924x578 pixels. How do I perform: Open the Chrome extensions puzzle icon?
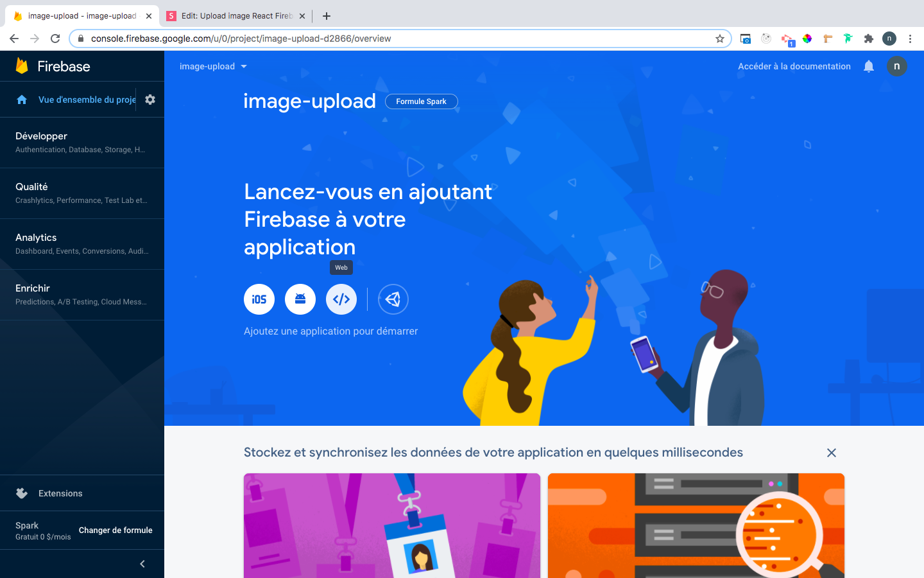pyautogui.click(x=869, y=39)
